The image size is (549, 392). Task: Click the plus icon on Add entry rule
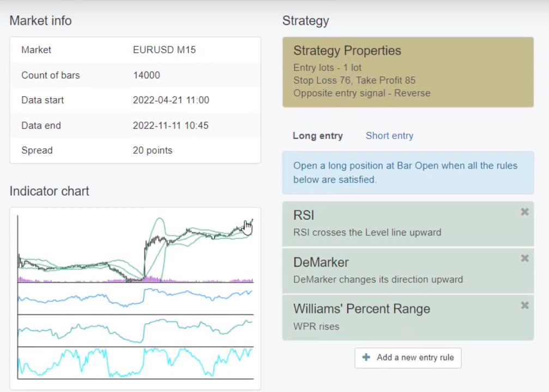pos(368,358)
